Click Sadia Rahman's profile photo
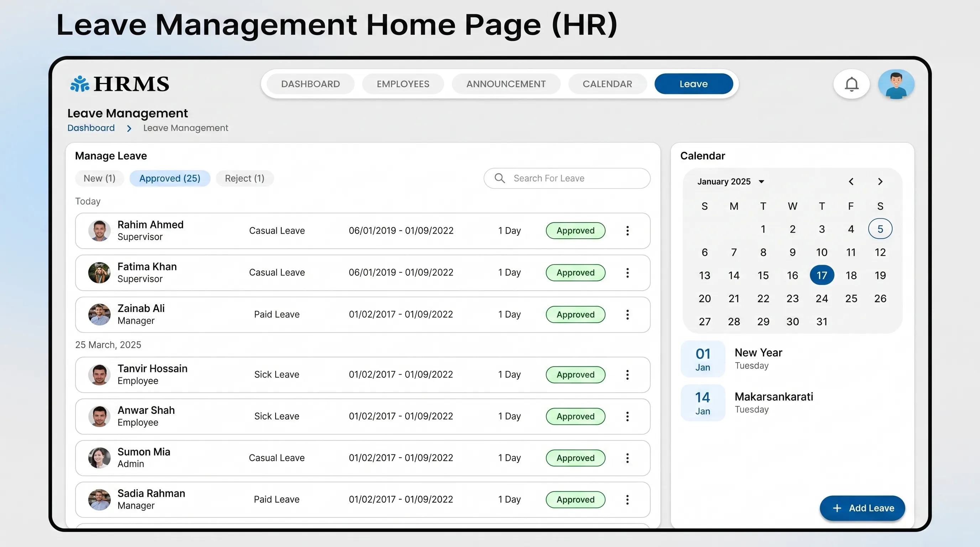Image resolution: width=980 pixels, height=547 pixels. 99,499
